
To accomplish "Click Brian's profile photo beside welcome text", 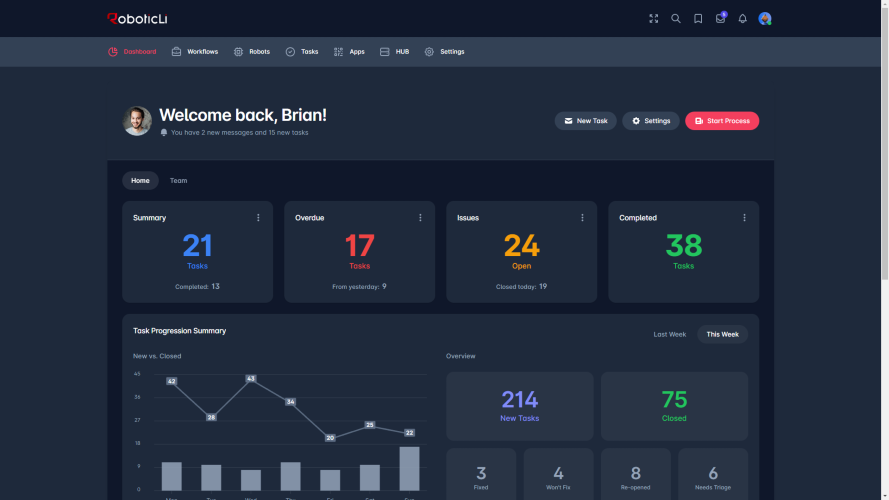I will point(137,121).
